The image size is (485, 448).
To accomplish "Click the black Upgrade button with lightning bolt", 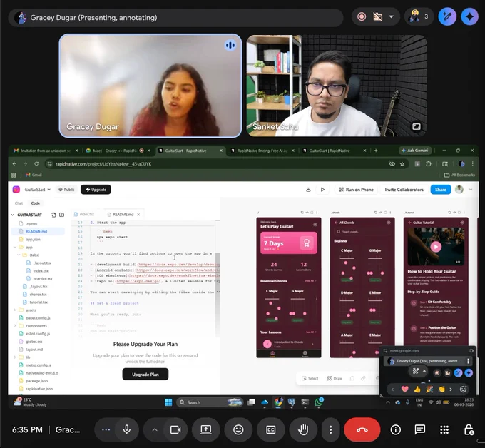I will [x=96, y=190].
